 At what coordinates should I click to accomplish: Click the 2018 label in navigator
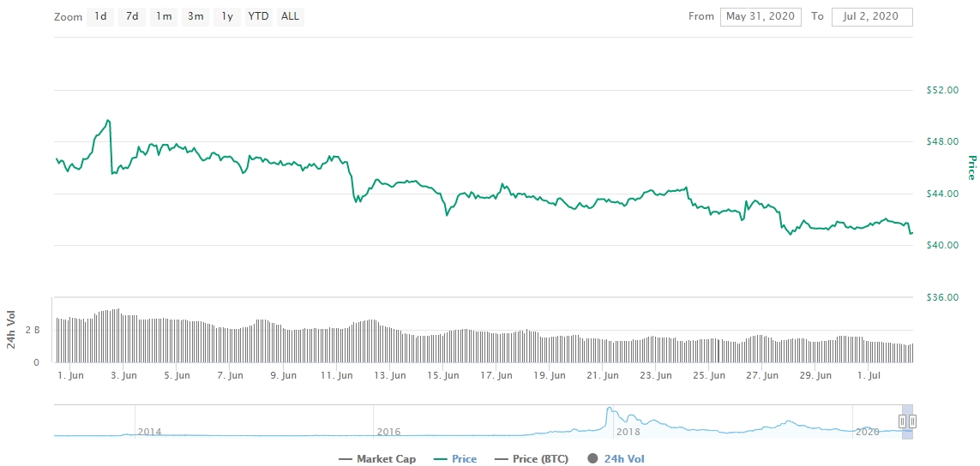(x=628, y=432)
